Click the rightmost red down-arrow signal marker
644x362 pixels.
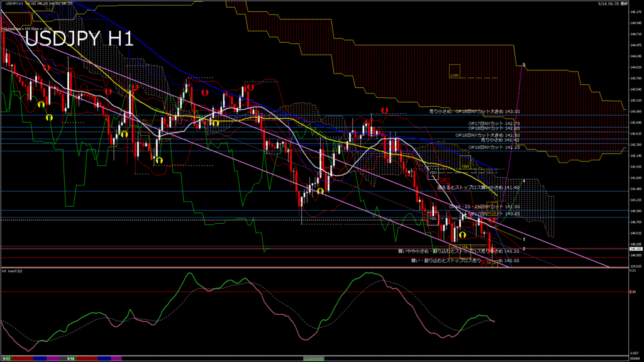click(x=384, y=110)
